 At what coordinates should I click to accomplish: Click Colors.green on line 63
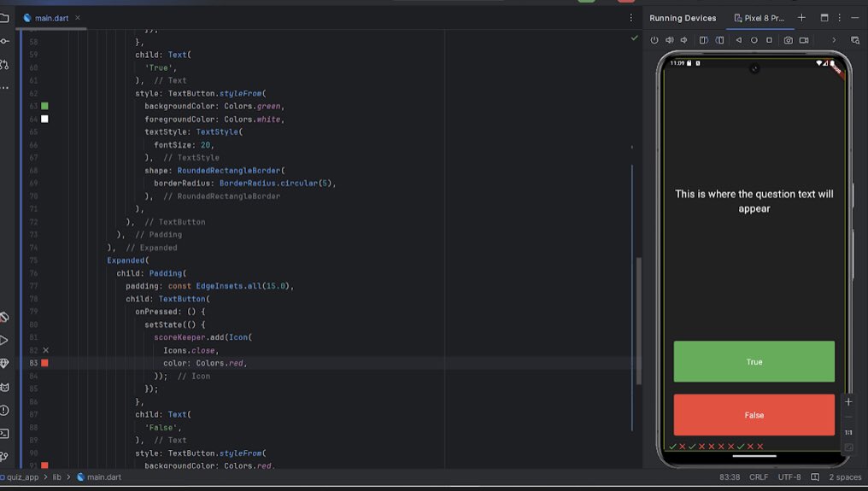252,106
